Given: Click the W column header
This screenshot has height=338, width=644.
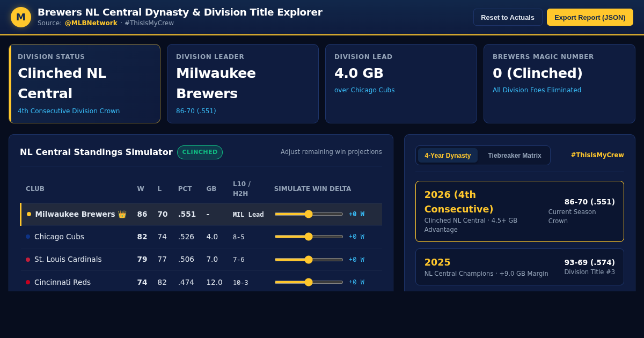Looking at the screenshot, I should [141, 189].
